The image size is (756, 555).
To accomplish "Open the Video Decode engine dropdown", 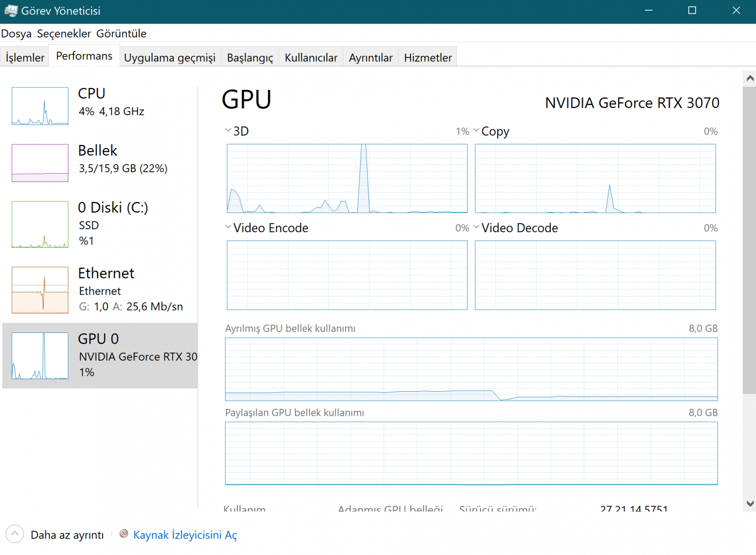I will point(476,227).
